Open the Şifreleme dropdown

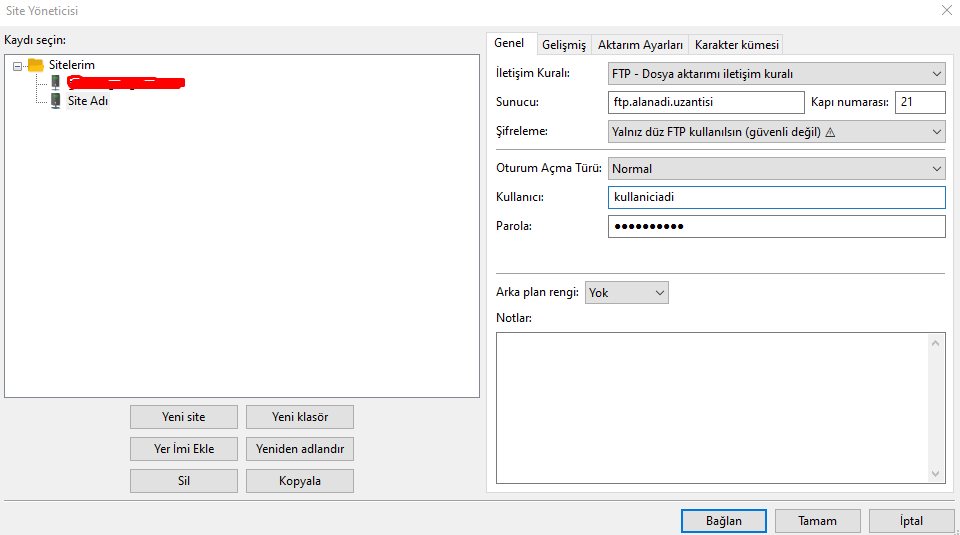click(776, 132)
